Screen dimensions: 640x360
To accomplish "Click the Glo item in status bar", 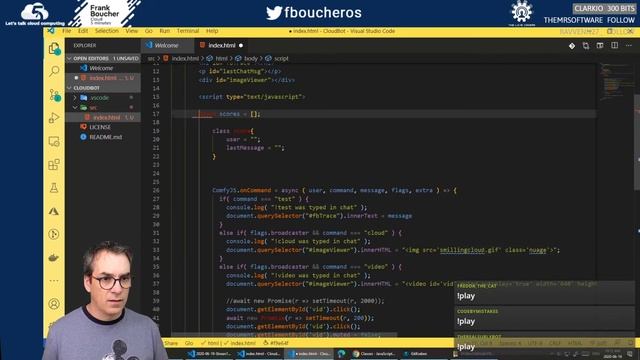I will pos(189,343).
